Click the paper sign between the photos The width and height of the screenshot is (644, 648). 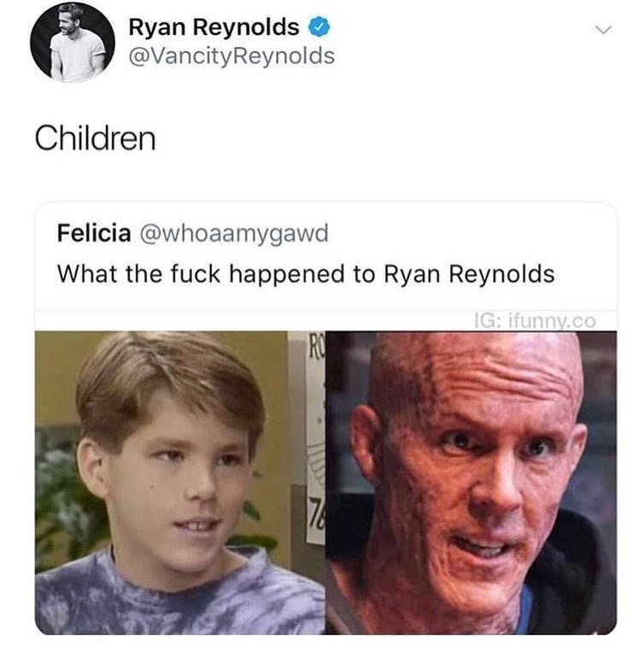pyautogui.click(x=315, y=438)
